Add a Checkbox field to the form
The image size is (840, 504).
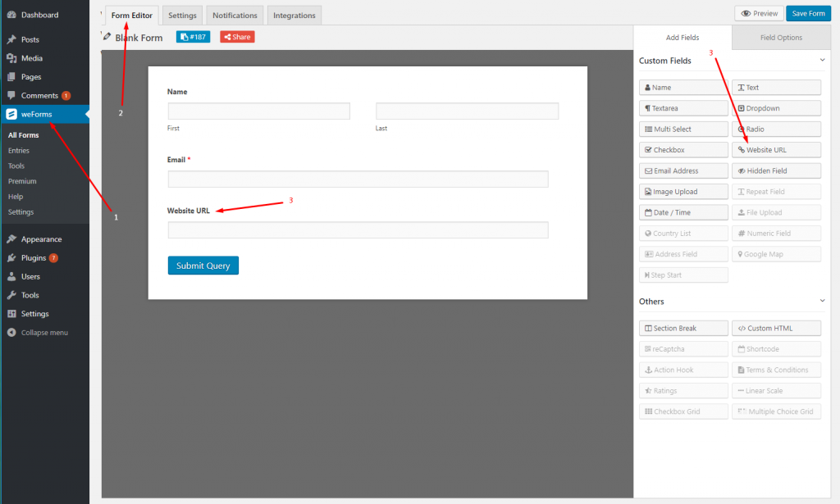pyautogui.click(x=683, y=150)
